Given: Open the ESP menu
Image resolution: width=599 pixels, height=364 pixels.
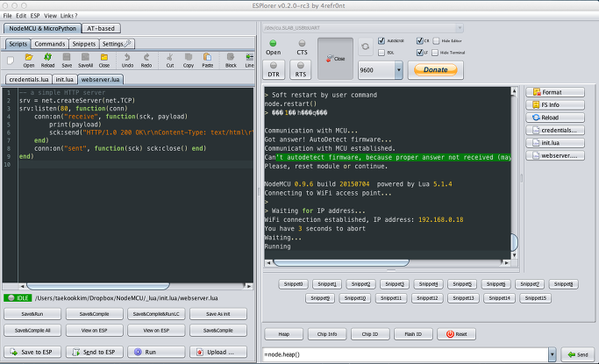Looking at the screenshot, I should tap(35, 16).
